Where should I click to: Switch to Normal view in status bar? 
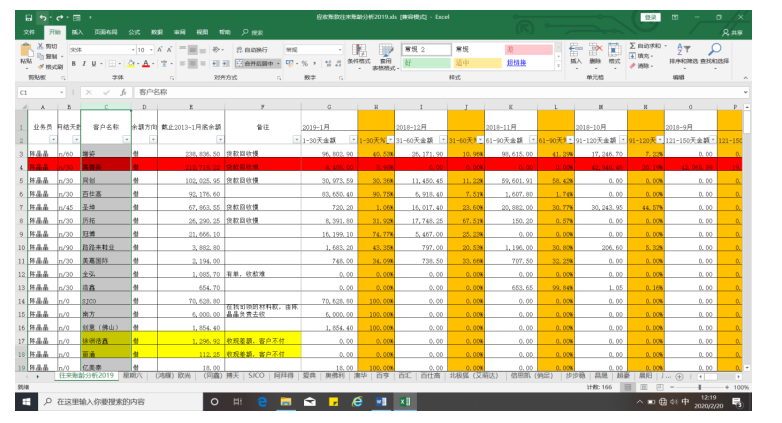pyautogui.click(x=628, y=387)
